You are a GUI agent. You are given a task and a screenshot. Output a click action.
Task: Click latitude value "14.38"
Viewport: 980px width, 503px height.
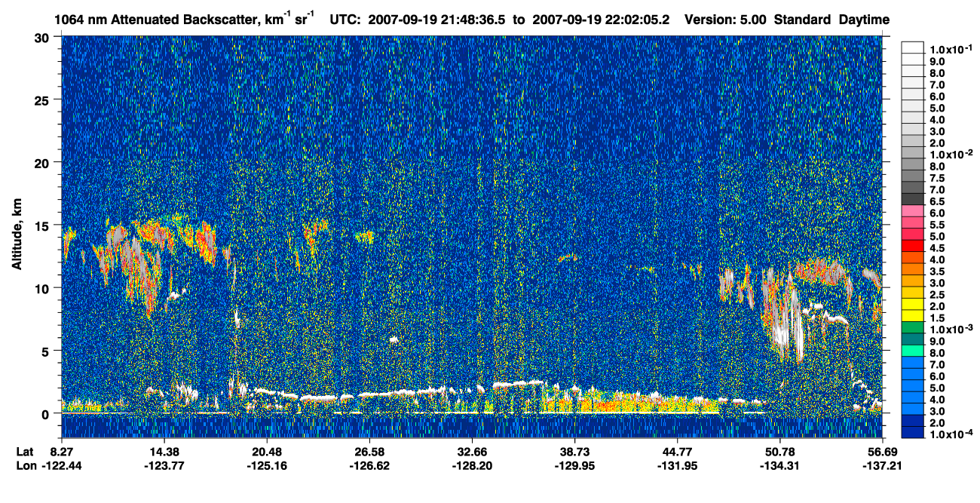point(164,451)
